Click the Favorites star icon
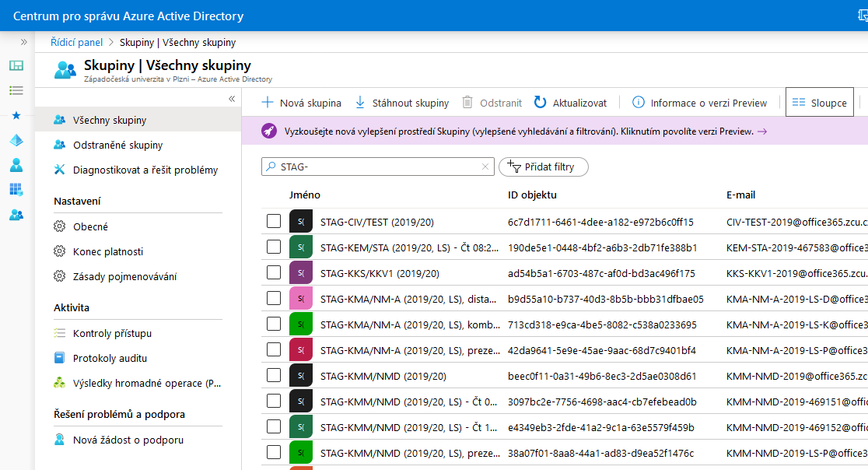This screenshot has width=868, height=470. [16, 115]
